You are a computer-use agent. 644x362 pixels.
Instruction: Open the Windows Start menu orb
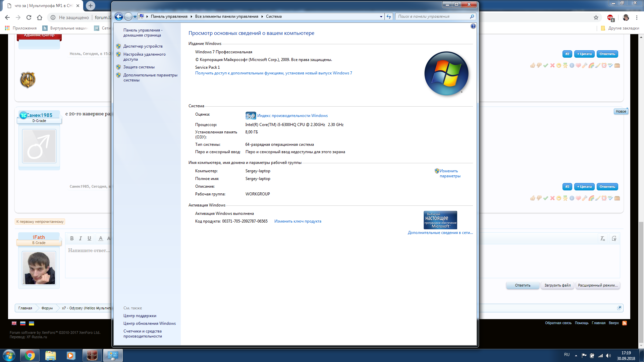click(x=9, y=355)
